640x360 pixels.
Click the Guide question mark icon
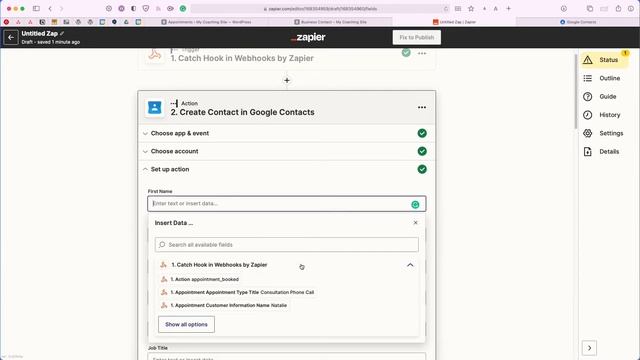click(588, 97)
